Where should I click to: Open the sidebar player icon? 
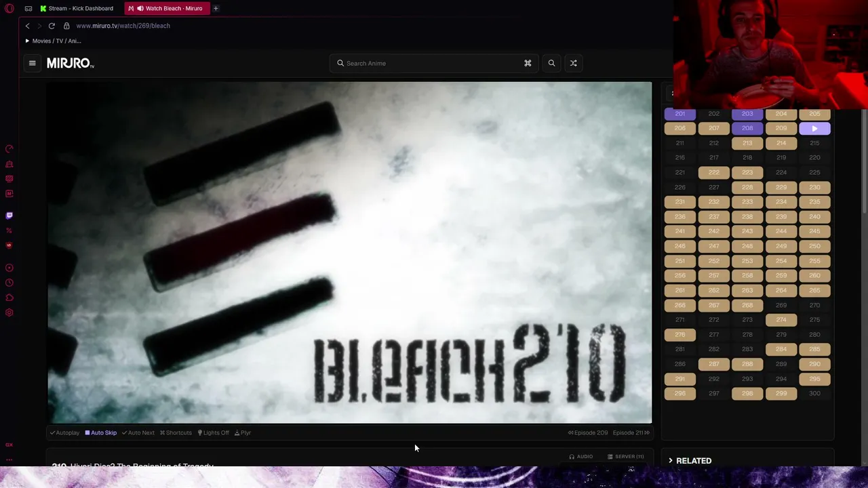pyautogui.click(x=9, y=268)
